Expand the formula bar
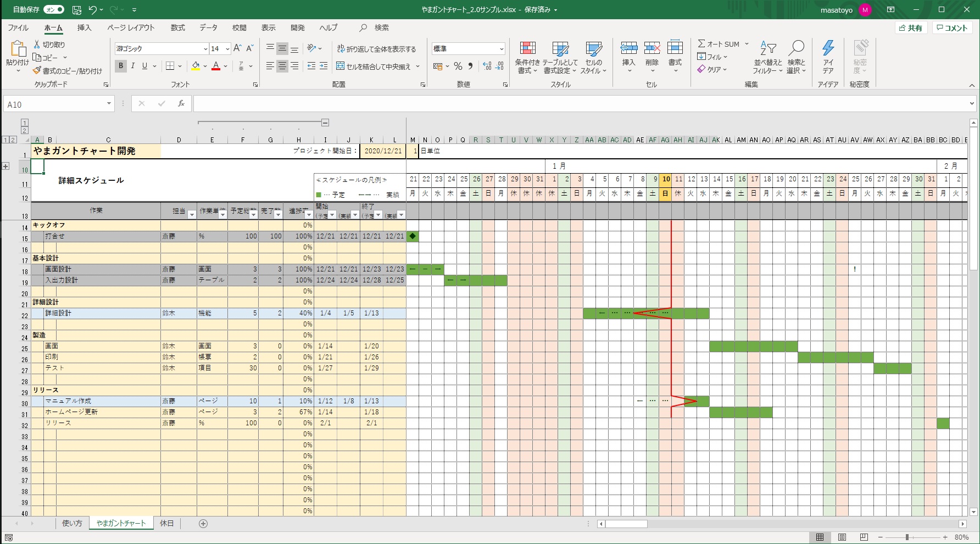 coord(972,103)
